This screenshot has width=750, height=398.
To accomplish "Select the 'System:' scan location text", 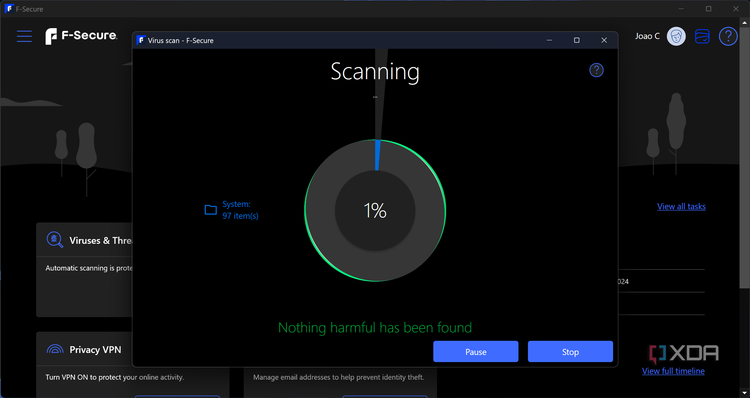I will pyautogui.click(x=236, y=204).
